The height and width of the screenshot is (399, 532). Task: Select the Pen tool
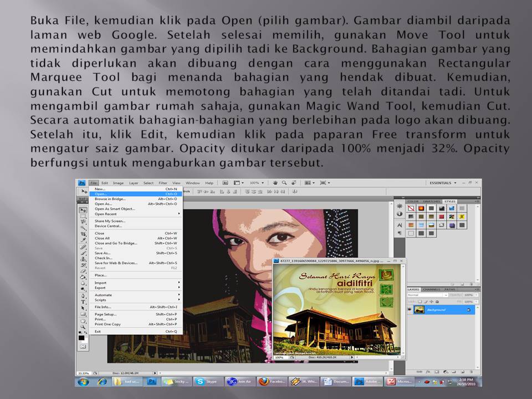[x=83, y=295]
